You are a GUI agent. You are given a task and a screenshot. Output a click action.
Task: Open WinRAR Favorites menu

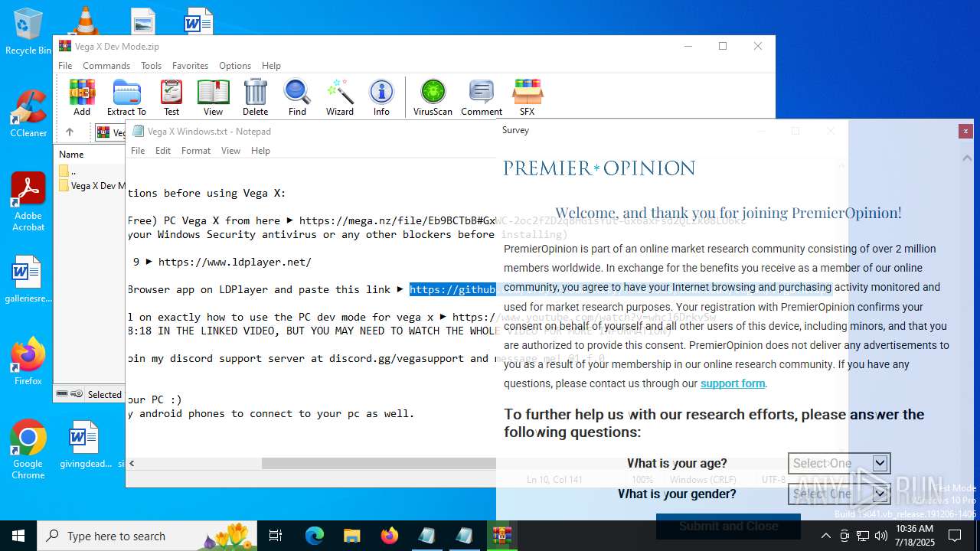tap(190, 66)
